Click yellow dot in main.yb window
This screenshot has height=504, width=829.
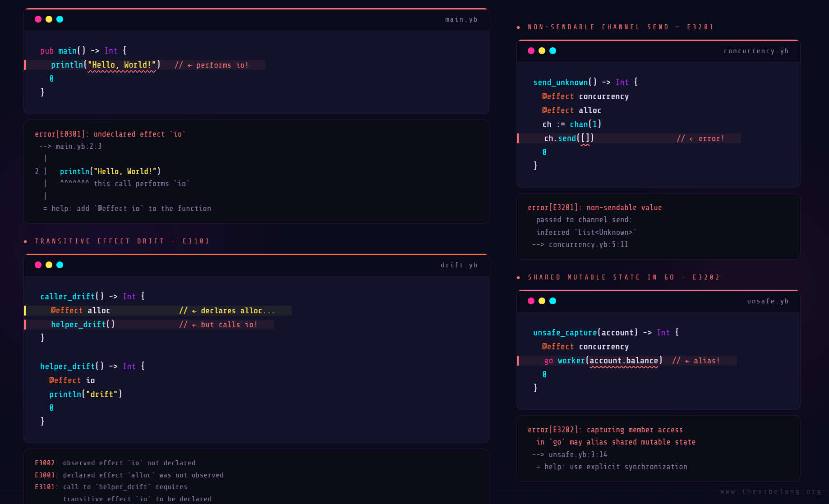click(x=49, y=19)
